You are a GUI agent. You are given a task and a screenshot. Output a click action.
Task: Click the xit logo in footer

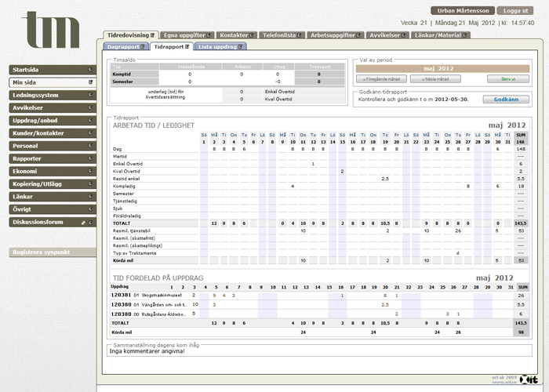click(529, 379)
